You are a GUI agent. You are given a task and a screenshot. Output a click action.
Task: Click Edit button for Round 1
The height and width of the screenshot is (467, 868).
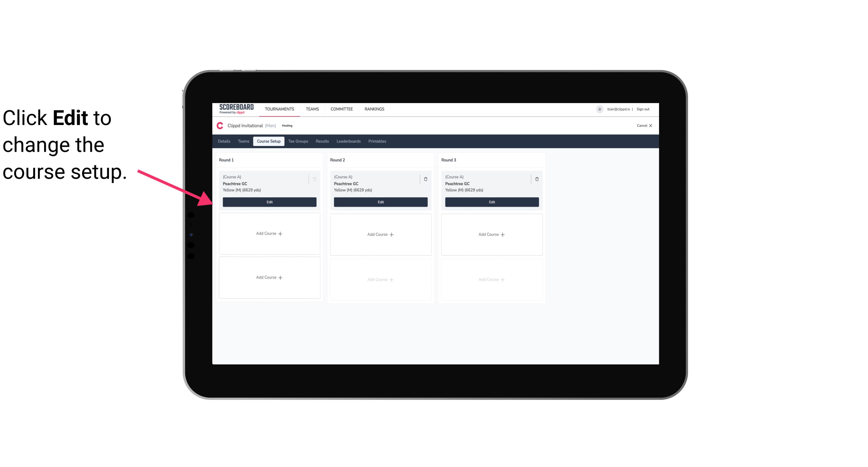point(269,201)
